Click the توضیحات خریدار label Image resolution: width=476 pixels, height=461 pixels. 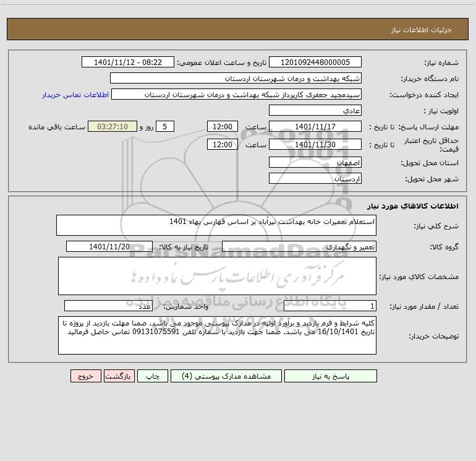point(433,336)
